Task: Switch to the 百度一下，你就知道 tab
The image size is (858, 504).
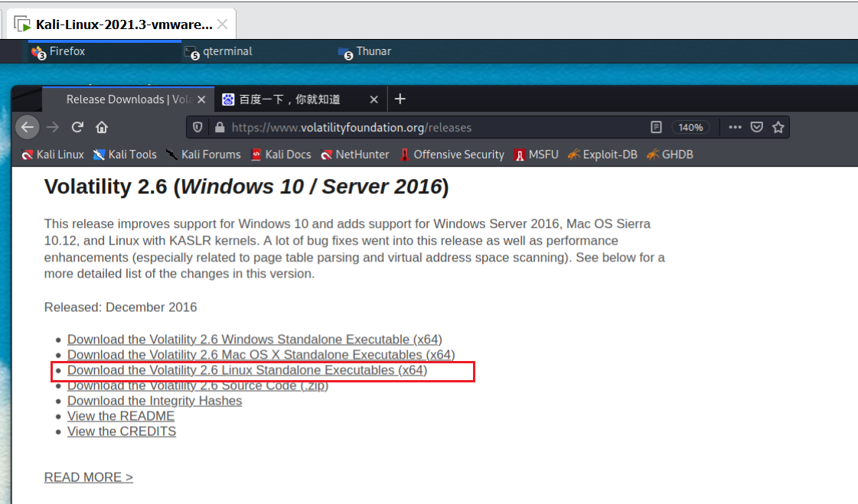Action: [300, 99]
